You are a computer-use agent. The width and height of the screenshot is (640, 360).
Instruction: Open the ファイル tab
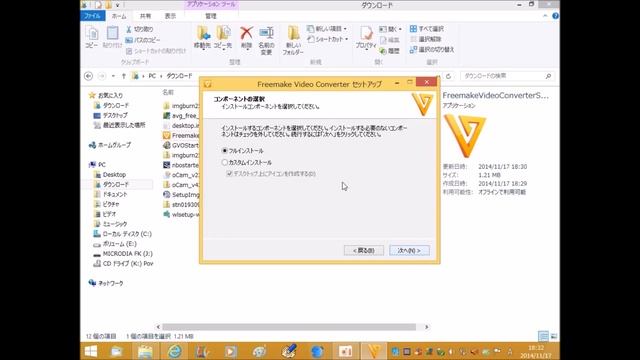pyautogui.click(x=93, y=16)
